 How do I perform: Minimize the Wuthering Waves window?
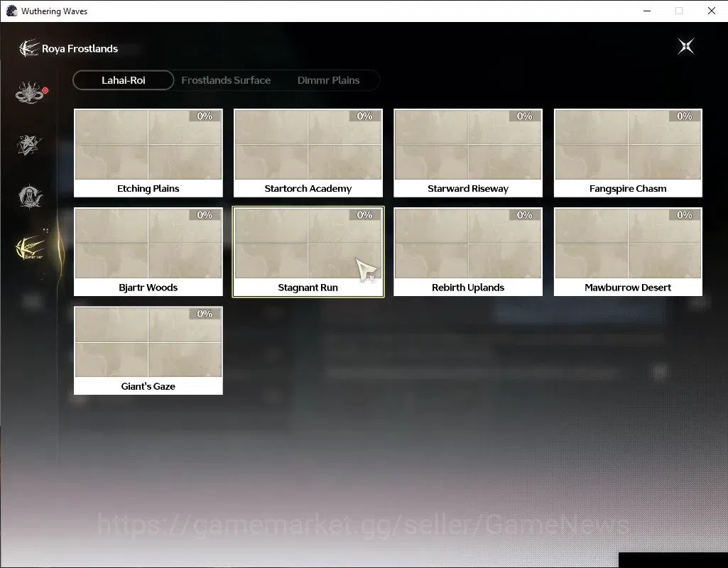647,11
